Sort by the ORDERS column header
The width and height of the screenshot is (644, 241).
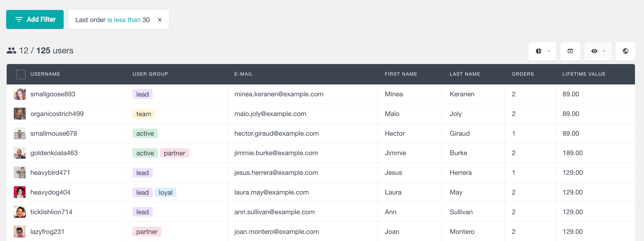click(x=523, y=74)
